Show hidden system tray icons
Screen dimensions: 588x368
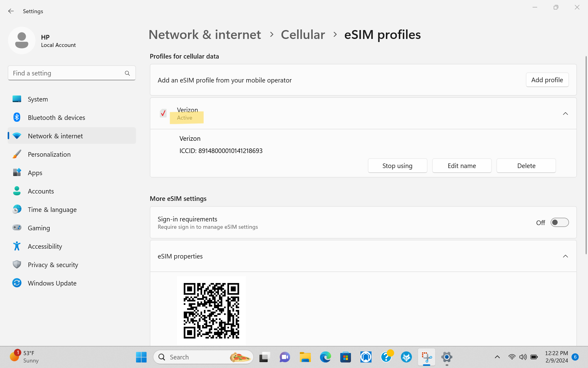(x=497, y=357)
